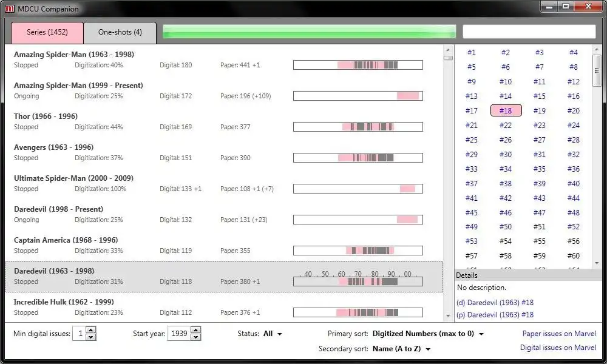Image resolution: width=607 pixels, height=364 pixels.
Task: Pick issue #50
Action: [x=505, y=227]
